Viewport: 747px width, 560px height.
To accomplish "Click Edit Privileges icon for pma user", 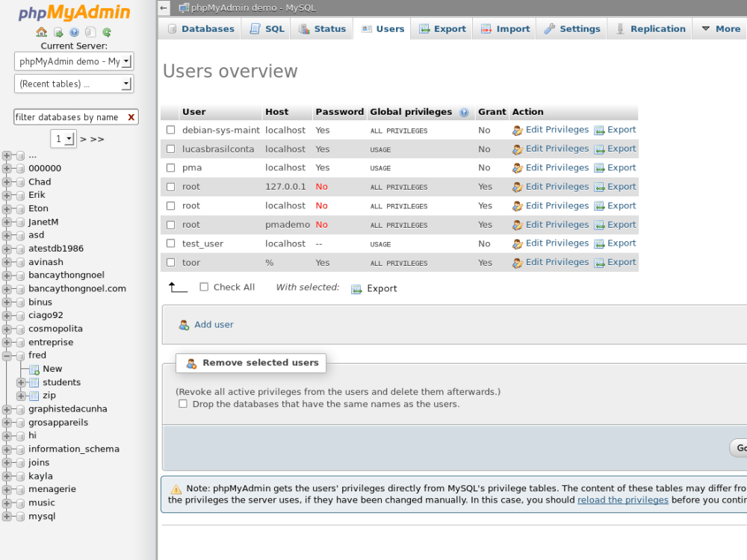I will click(x=518, y=168).
